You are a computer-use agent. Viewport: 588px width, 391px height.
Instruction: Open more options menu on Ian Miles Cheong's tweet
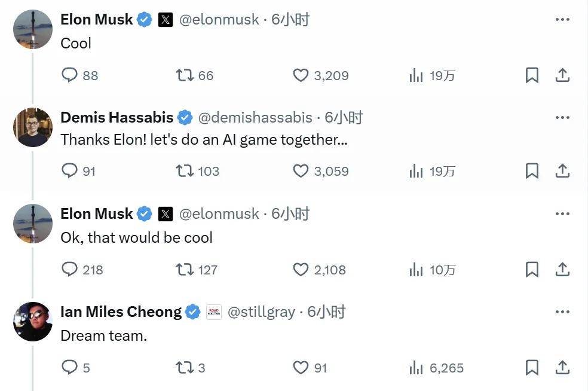pos(562,312)
